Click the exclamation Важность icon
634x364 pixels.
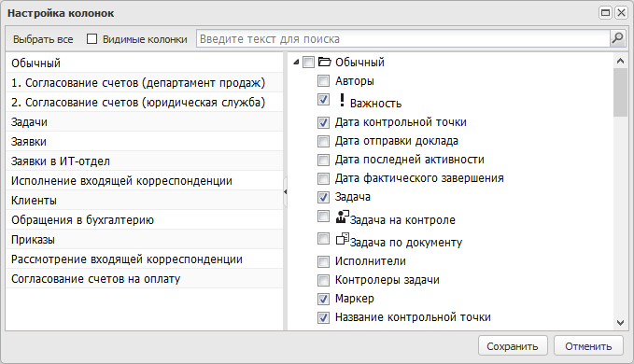tap(342, 100)
